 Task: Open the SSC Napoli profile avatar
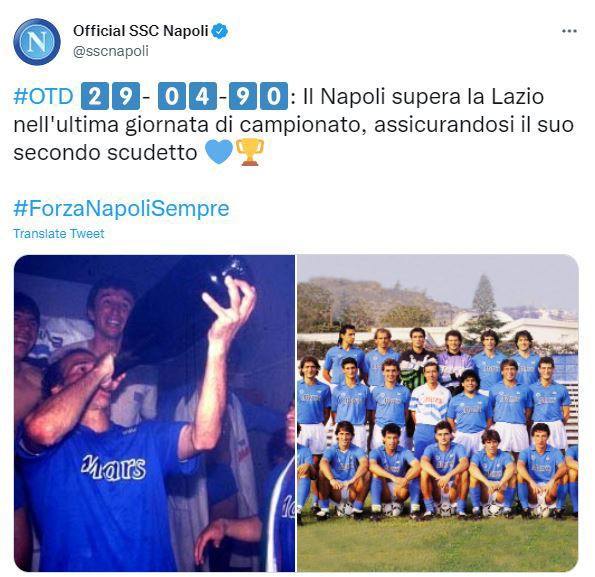(37, 42)
